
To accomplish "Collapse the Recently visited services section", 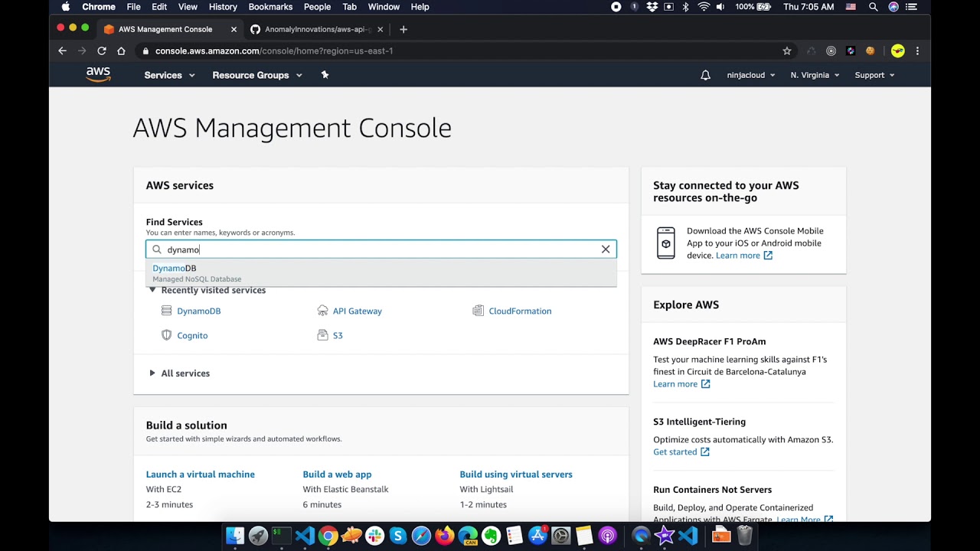I will (x=152, y=290).
